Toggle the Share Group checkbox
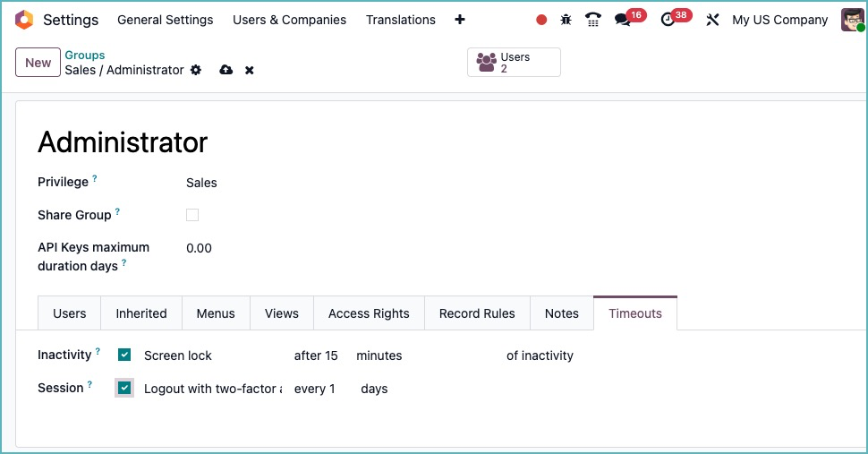Viewport: 868px width, 454px height. [192, 215]
